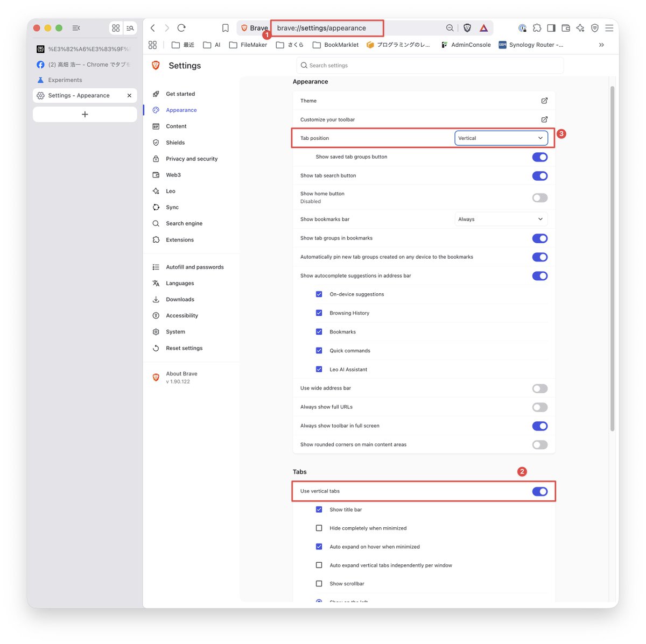Open the Tab position Vertical dropdown
Screen dimensions: 646x644
501,138
